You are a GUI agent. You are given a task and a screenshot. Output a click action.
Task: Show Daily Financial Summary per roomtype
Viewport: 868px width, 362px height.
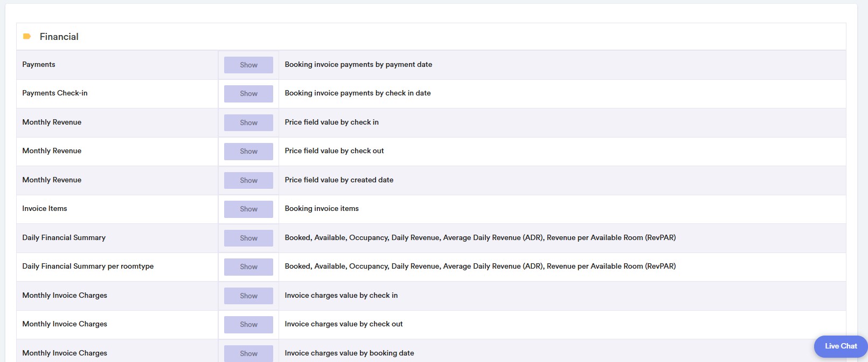248,267
